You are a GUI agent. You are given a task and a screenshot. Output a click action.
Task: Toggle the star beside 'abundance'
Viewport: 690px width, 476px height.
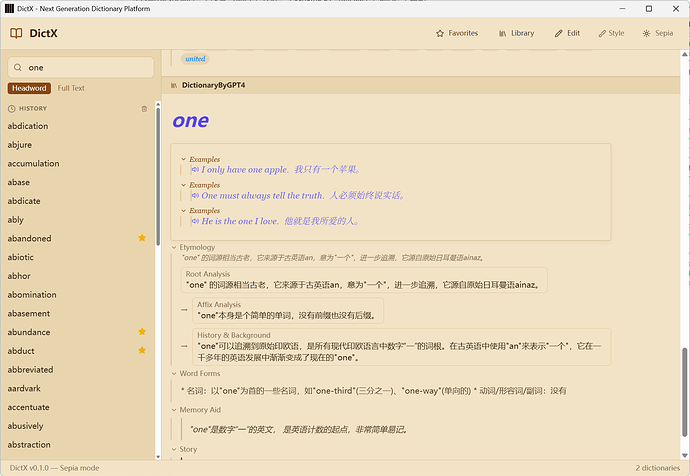(x=142, y=332)
